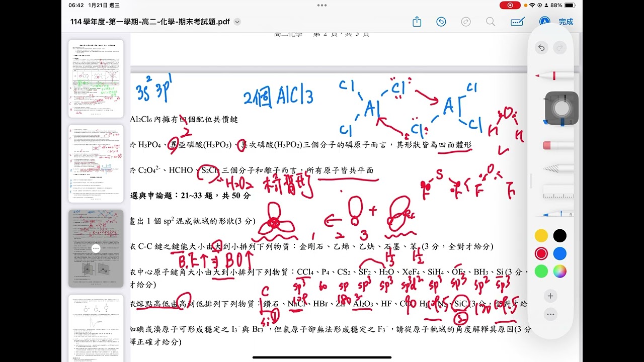Select the red-banded pen tool
The width and height of the screenshot is (644, 362).
554,76
